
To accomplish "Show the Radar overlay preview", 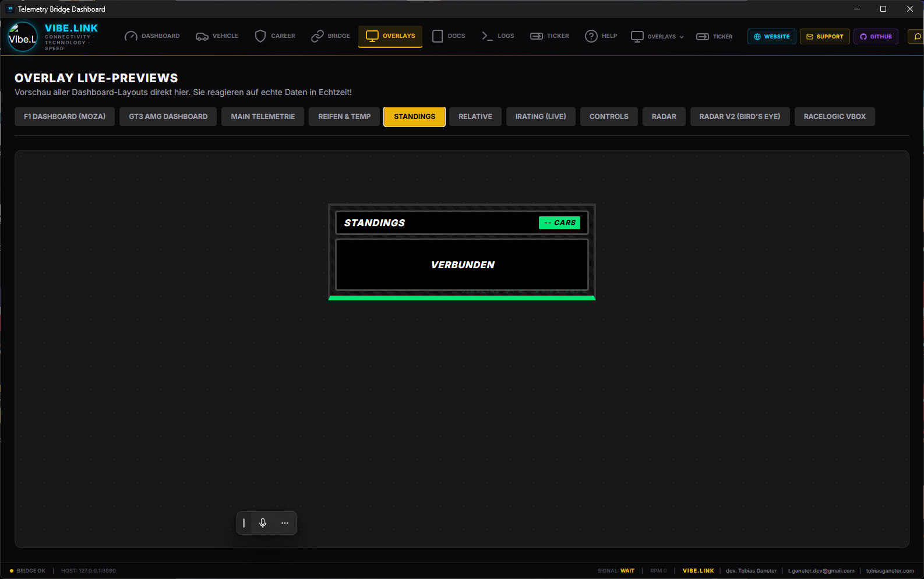I will click(664, 117).
